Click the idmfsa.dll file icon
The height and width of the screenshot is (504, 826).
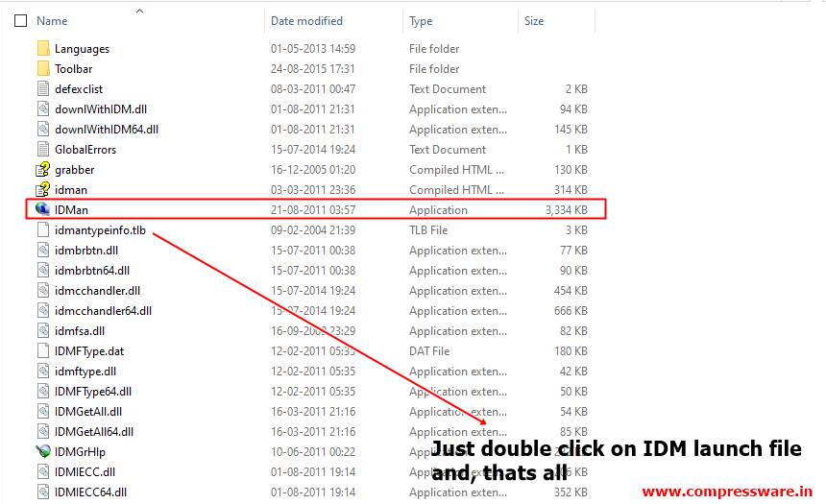[x=43, y=331]
